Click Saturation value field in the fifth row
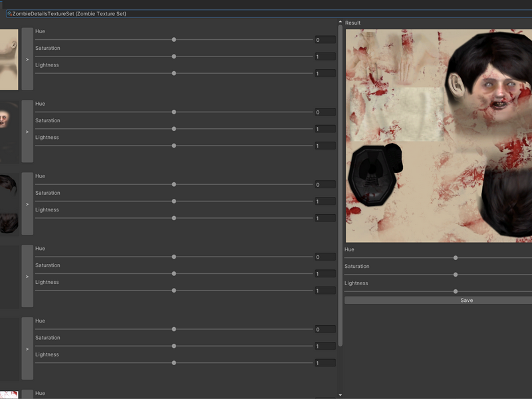The width and height of the screenshot is (532, 399). click(325, 346)
